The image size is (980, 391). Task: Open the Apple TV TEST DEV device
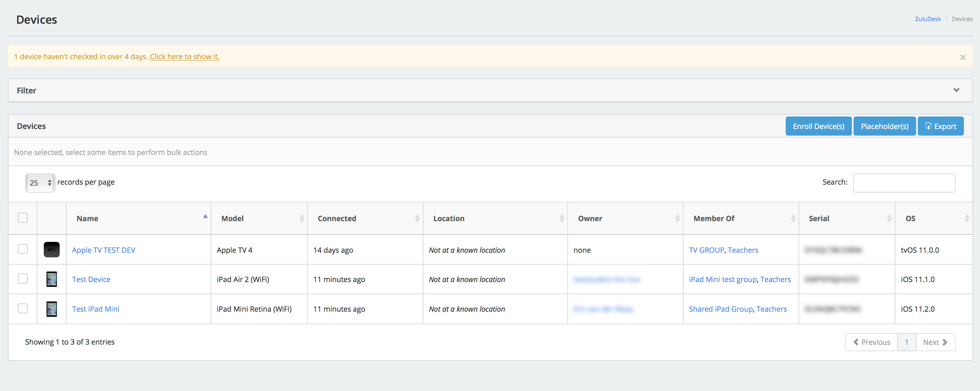click(x=103, y=250)
